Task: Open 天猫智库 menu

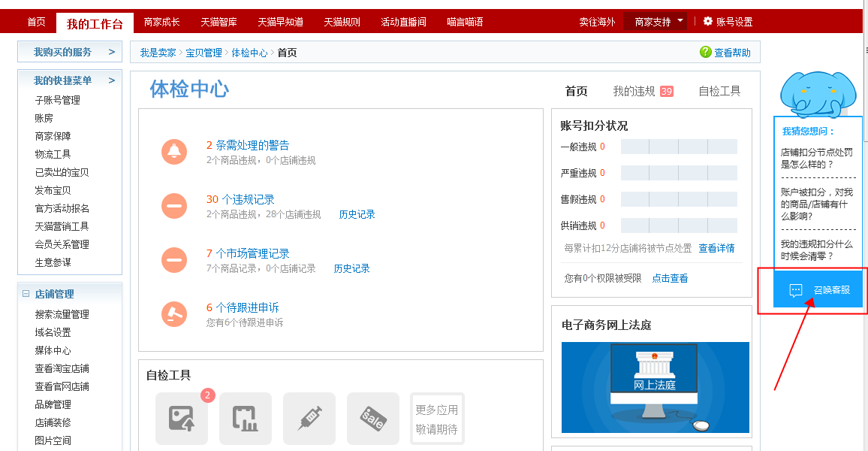Action: (219, 22)
